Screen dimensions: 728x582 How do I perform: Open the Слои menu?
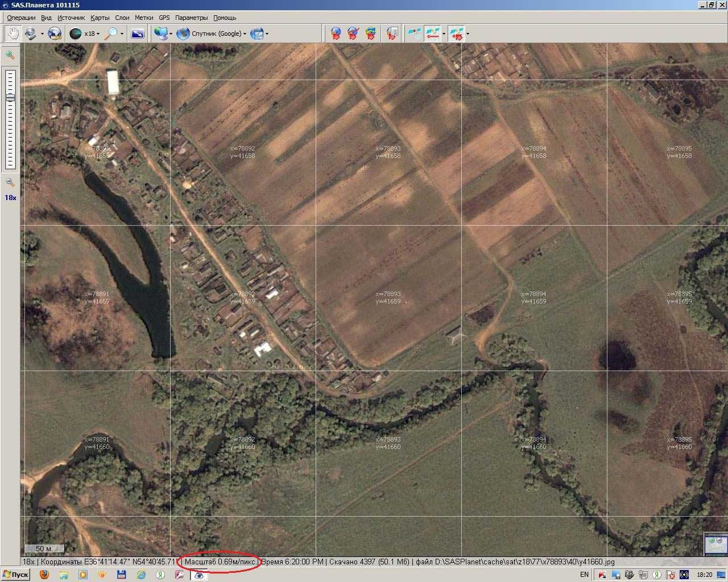[122, 18]
